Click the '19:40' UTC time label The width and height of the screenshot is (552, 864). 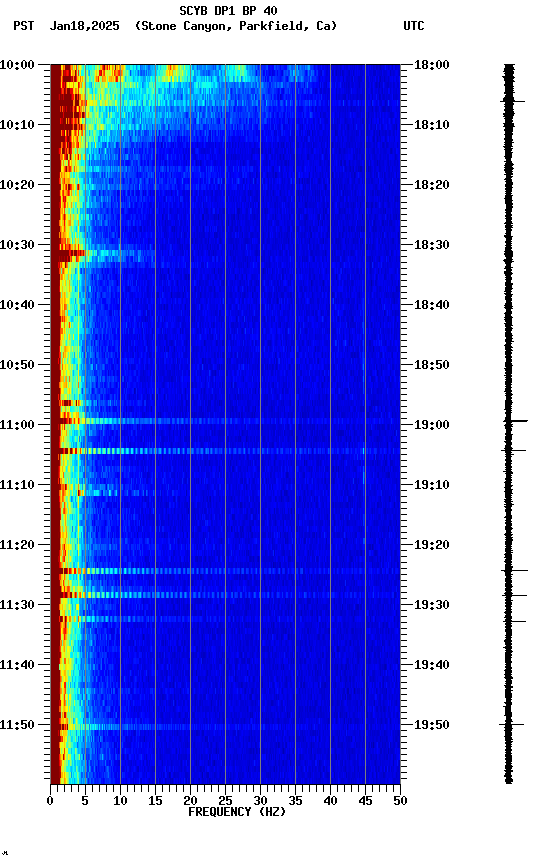pos(432,665)
